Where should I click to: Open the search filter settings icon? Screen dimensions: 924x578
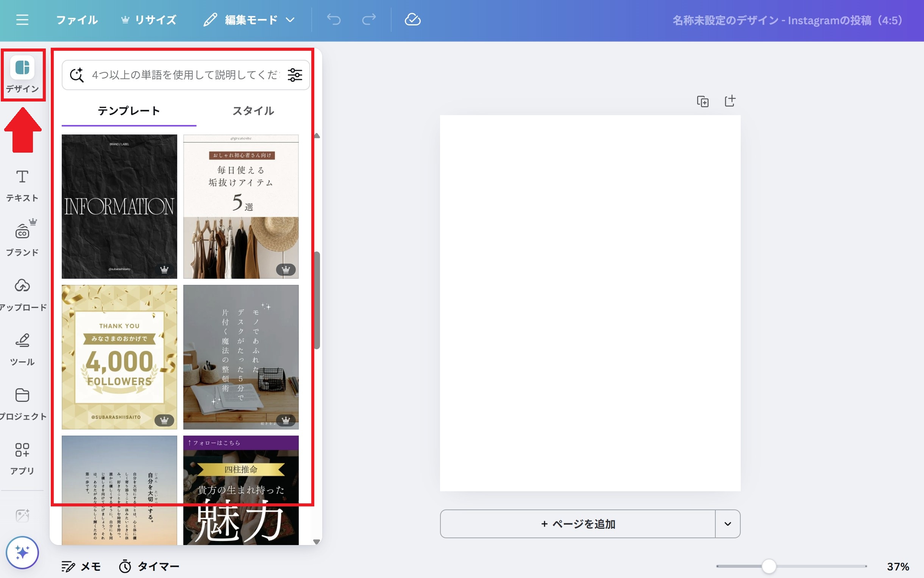[295, 75]
